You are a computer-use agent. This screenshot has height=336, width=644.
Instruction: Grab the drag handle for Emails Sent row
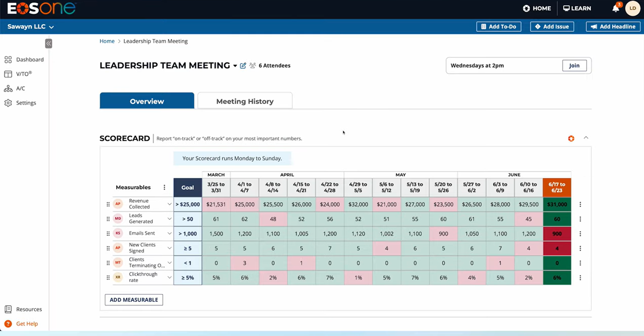(108, 234)
